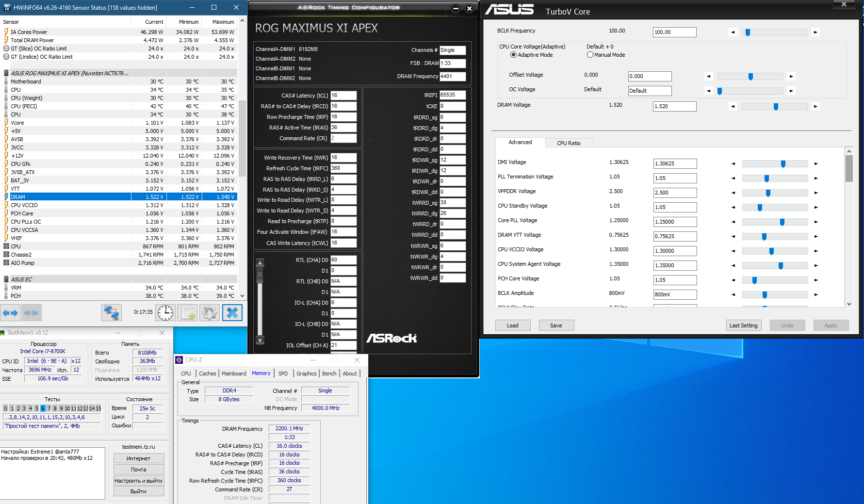Increase VPPDDR Voltage with right arrow
The height and width of the screenshot is (504, 864).
pos(816,193)
